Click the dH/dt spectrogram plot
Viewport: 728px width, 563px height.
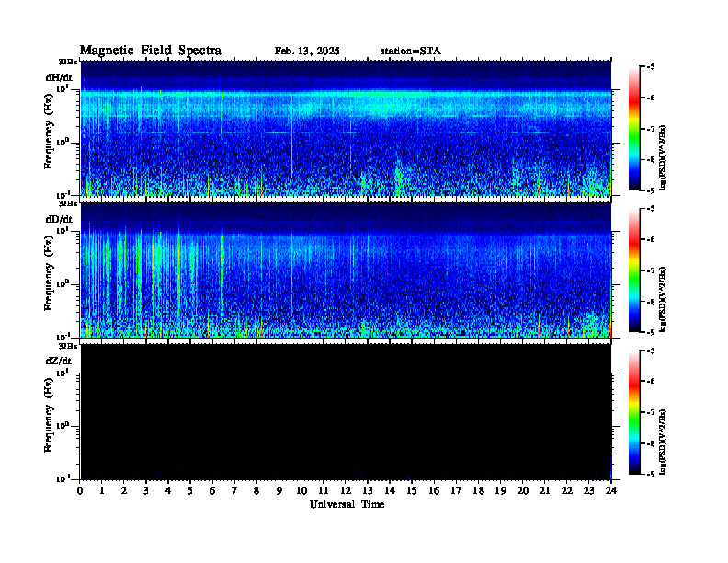(346, 128)
